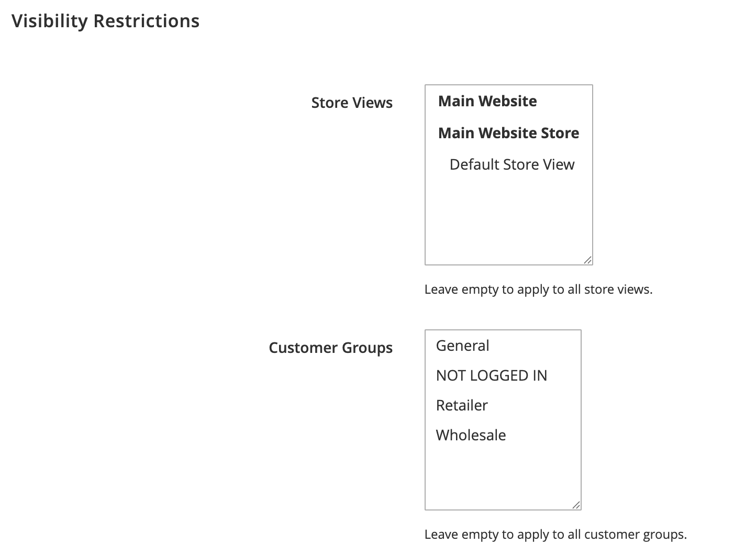This screenshot has height=555, width=756.
Task: Focus the Customer Groups multiselect list
Action: tap(503, 420)
